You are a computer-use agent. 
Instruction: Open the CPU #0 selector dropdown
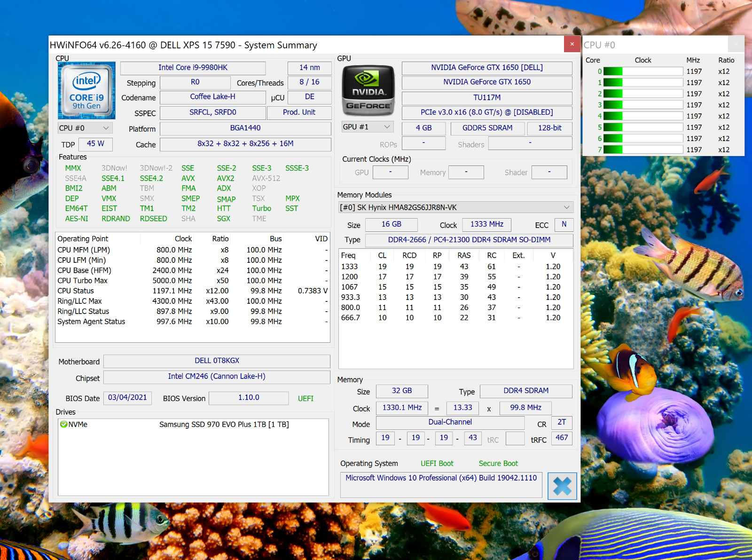85,128
